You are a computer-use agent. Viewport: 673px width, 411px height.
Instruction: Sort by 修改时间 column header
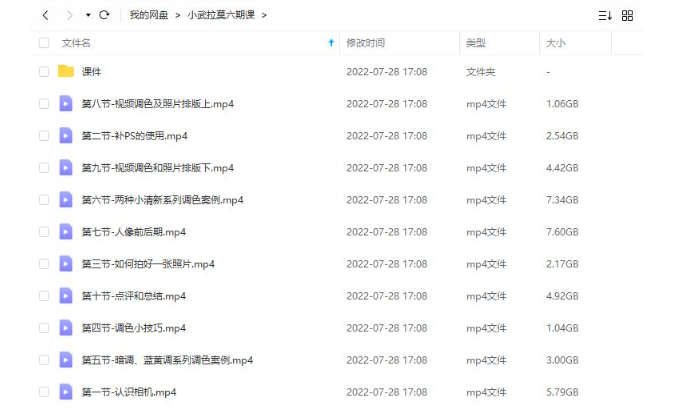click(x=366, y=43)
